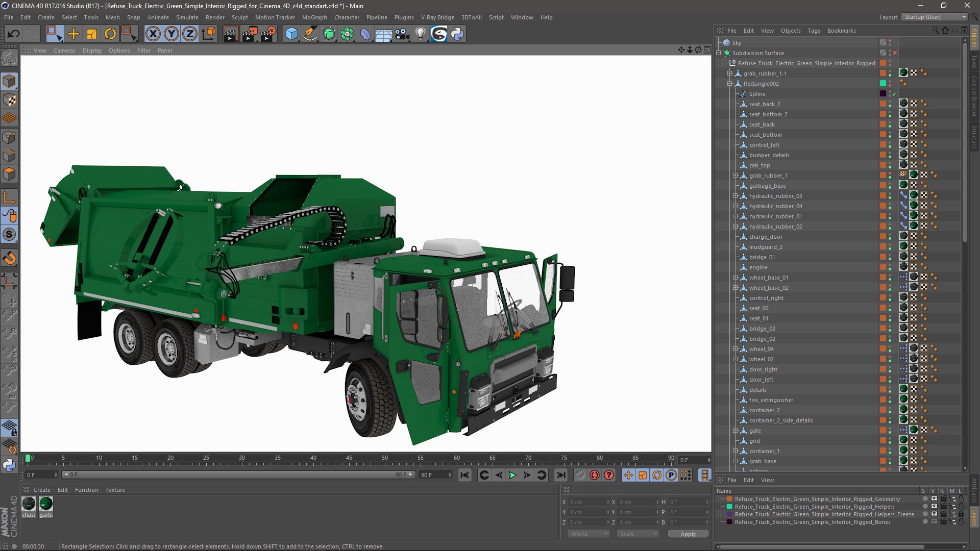Open Edit Render Settings icon
980x551 pixels.
coord(268,34)
